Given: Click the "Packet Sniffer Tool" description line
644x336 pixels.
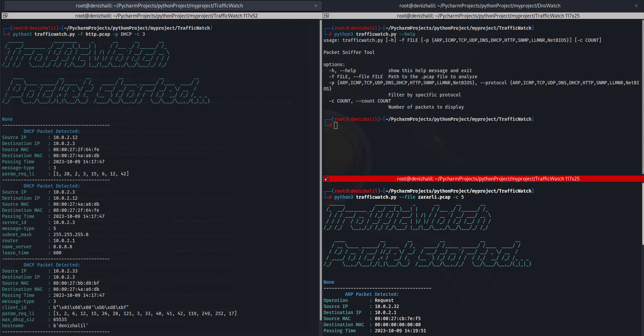Looking at the screenshot, I should 349,52.
